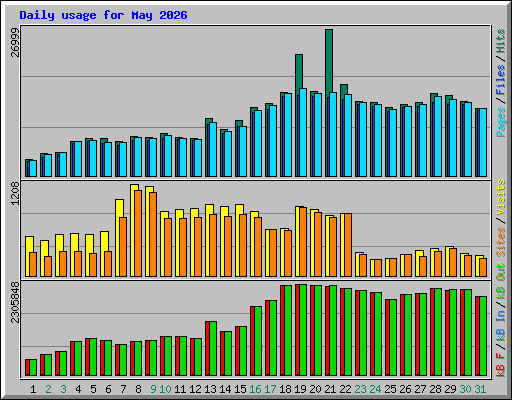Select the 26999 hits axis value
Viewport: 512px width, 400px height.
[x=15, y=42]
